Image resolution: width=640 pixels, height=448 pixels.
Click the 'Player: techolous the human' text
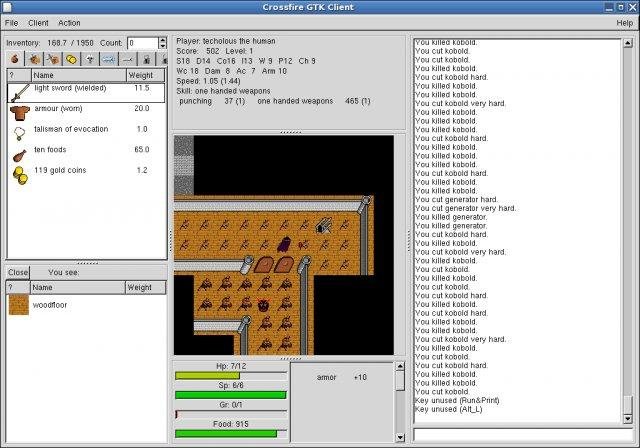click(226, 41)
